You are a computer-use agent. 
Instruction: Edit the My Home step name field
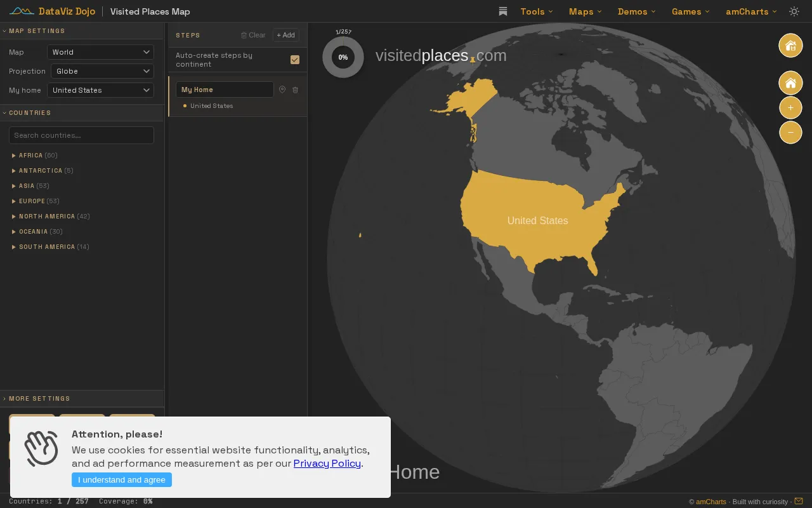point(225,90)
